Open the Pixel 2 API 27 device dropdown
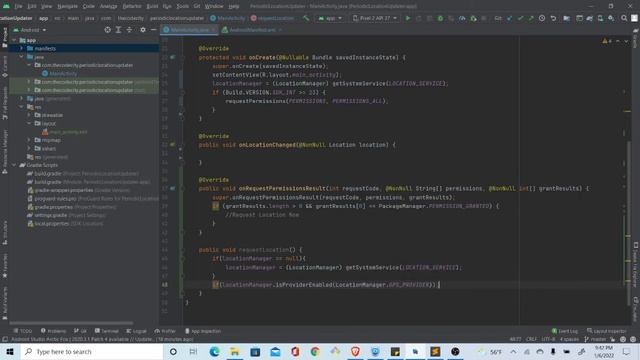 click(x=375, y=18)
